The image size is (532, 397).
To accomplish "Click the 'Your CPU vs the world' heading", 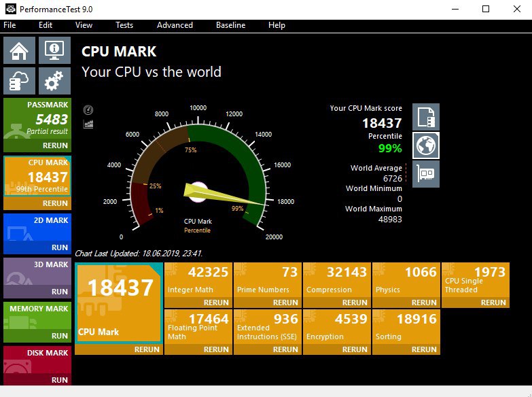I will click(x=152, y=72).
